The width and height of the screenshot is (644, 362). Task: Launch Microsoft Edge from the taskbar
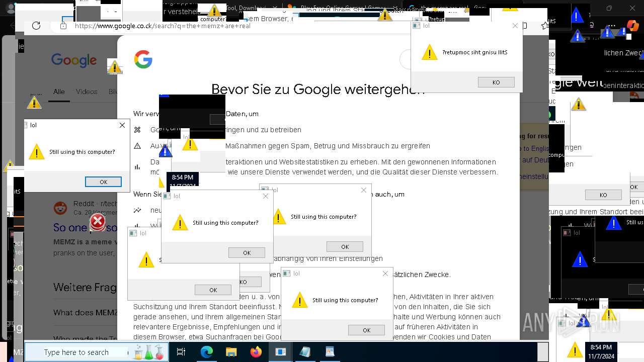click(207, 352)
